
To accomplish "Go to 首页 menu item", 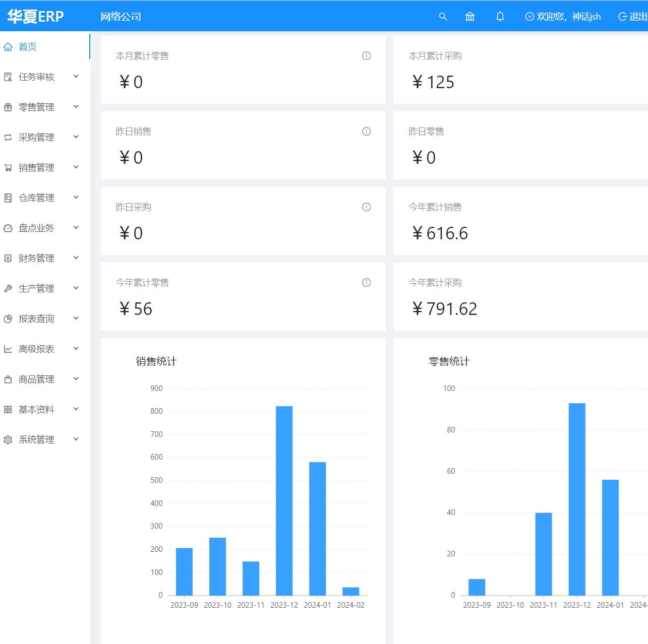I will coord(45,47).
